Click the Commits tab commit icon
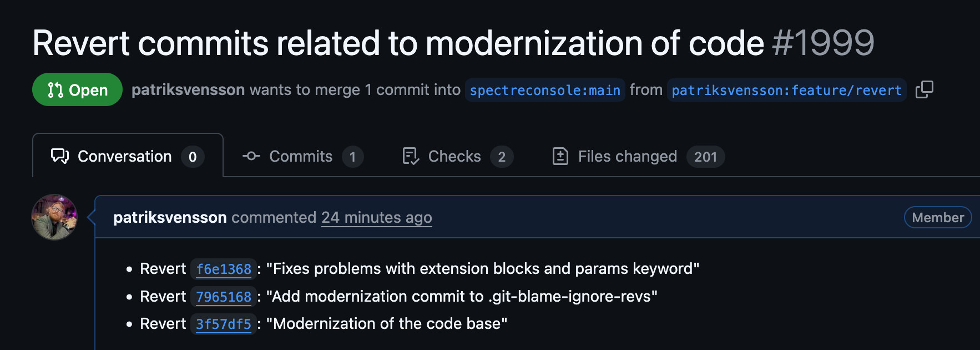The width and height of the screenshot is (980, 350). point(251,156)
